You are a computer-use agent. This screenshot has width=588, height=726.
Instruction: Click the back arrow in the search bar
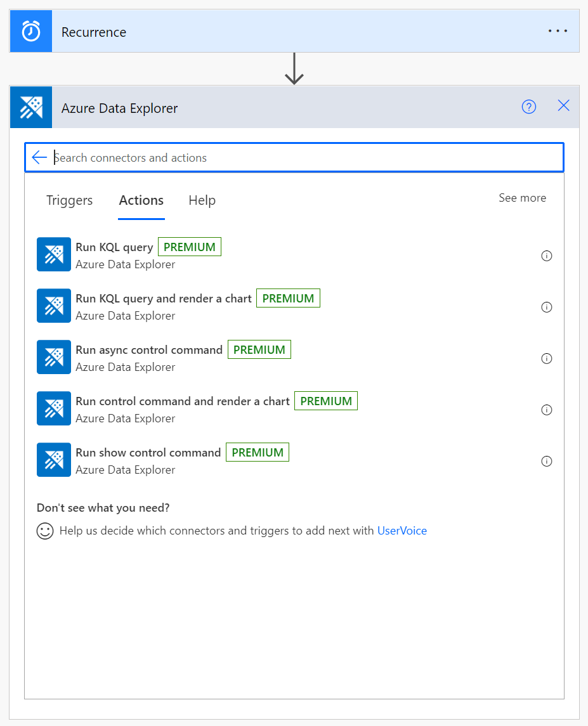(x=39, y=157)
